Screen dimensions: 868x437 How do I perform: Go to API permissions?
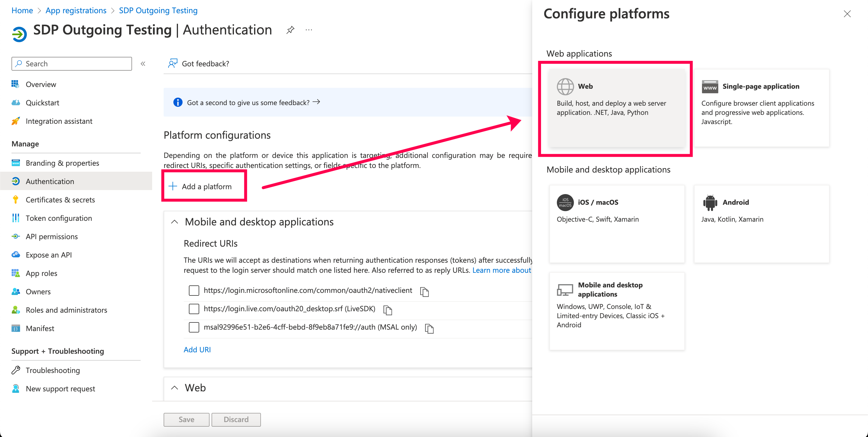pos(52,237)
